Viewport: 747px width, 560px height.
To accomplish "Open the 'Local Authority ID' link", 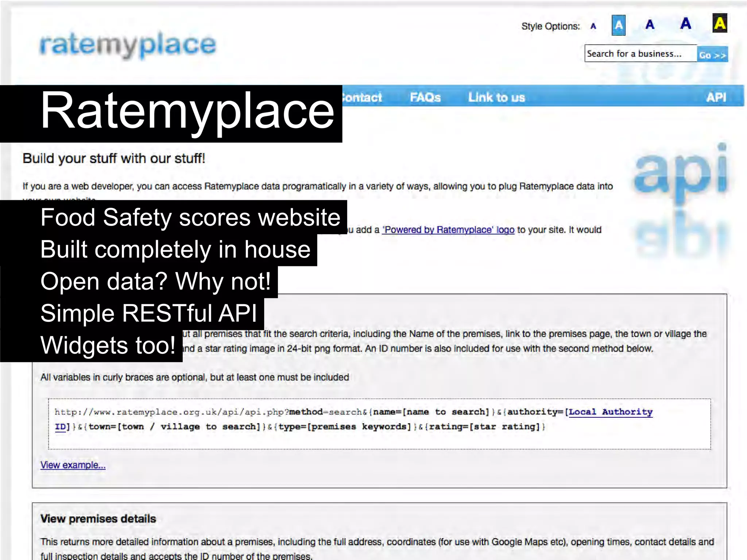I will (611, 412).
